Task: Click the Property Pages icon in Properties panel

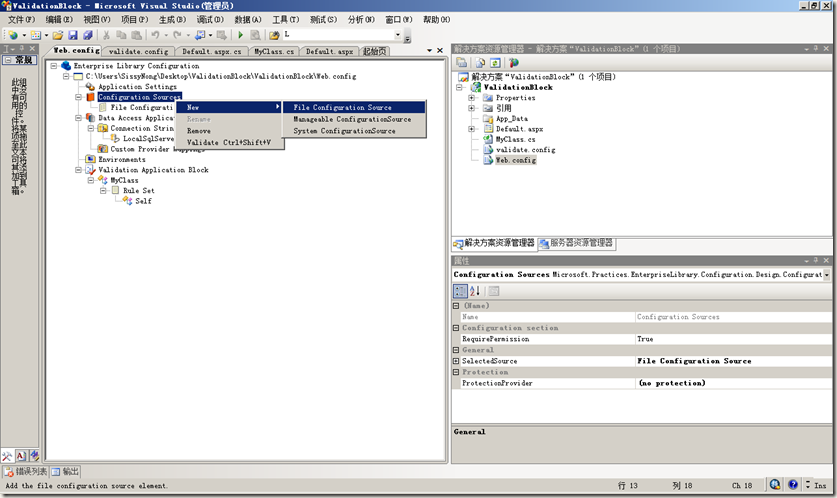Action: coord(494,291)
